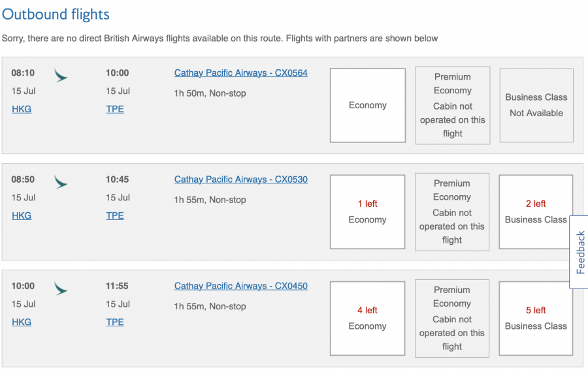Select Economy on the CX0564 flight

[x=367, y=105]
